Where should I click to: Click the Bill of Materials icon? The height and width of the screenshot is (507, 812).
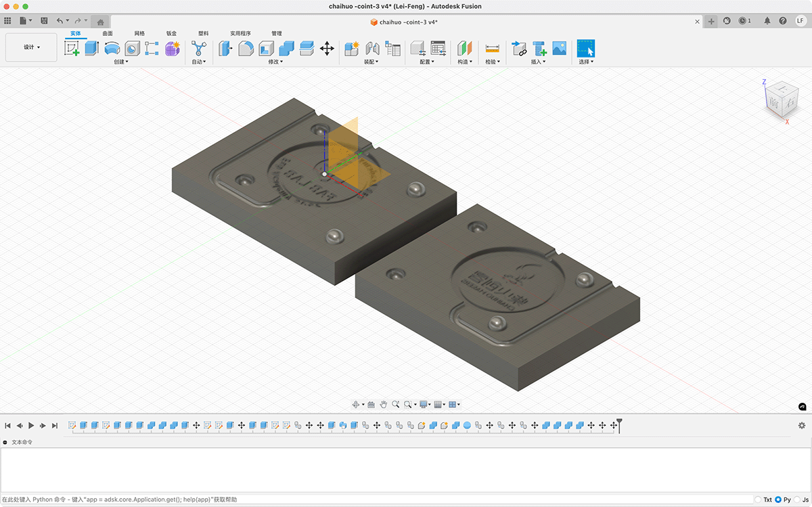[x=392, y=48]
